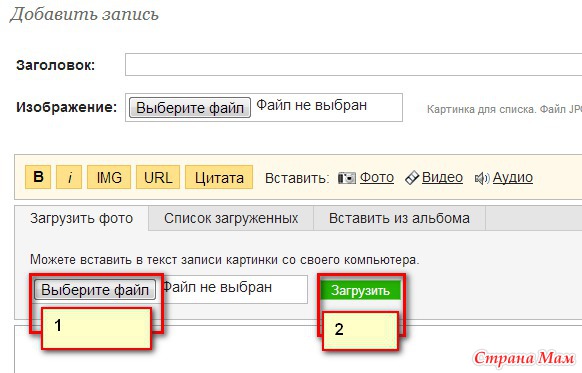Apply italic formatting with i button
This screenshot has height=373, width=582.
coord(69,177)
